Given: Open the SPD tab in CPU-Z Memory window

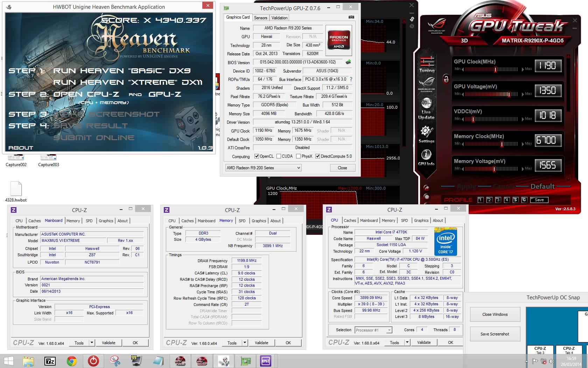Looking at the screenshot, I should coord(242,221).
